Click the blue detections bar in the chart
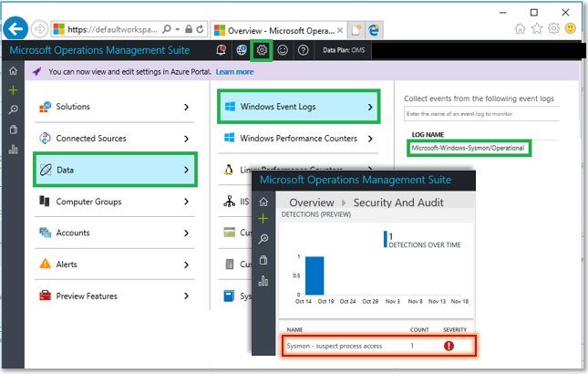 coord(315,275)
